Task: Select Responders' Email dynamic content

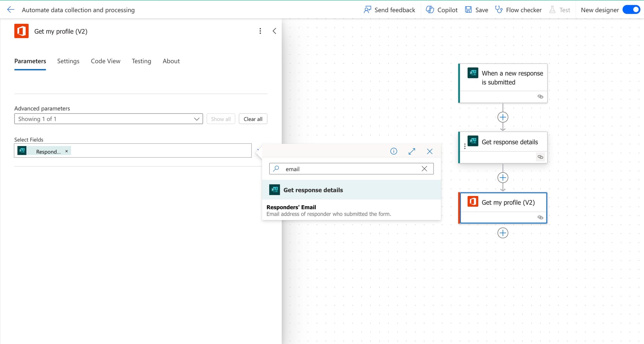Action: pyautogui.click(x=351, y=210)
